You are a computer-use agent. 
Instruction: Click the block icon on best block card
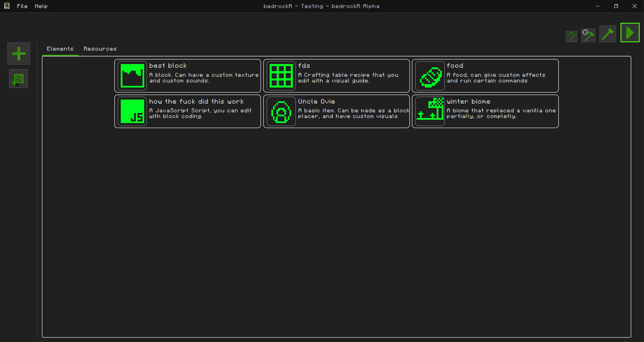[x=132, y=75]
